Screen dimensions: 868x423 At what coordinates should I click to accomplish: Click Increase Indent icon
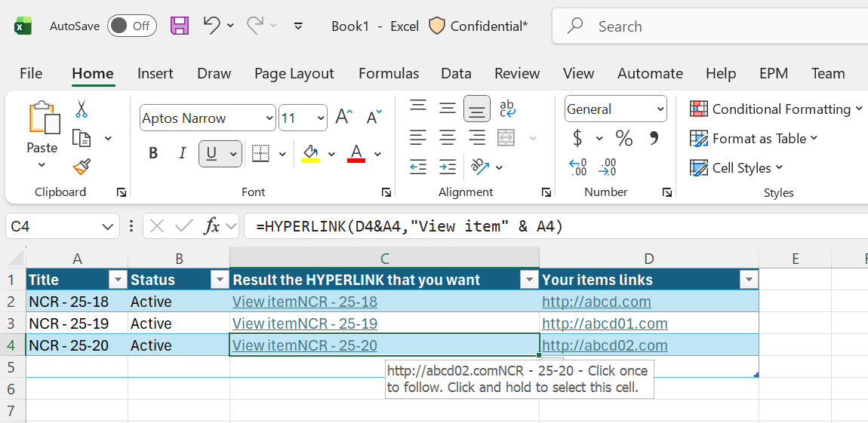point(448,166)
